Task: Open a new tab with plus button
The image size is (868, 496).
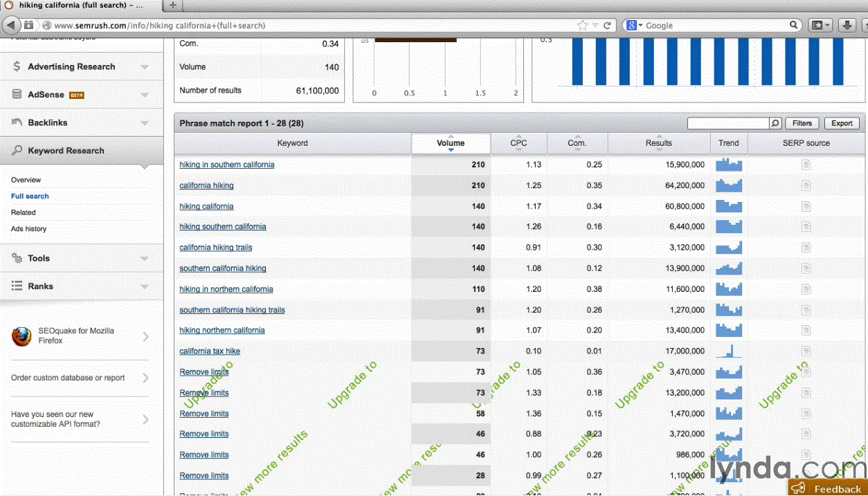Action: point(173,6)
